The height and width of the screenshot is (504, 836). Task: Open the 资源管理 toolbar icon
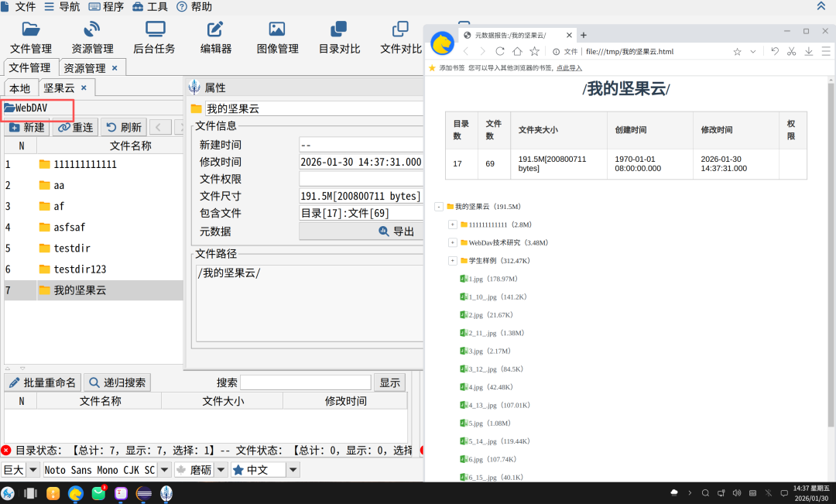pos(92,39)
